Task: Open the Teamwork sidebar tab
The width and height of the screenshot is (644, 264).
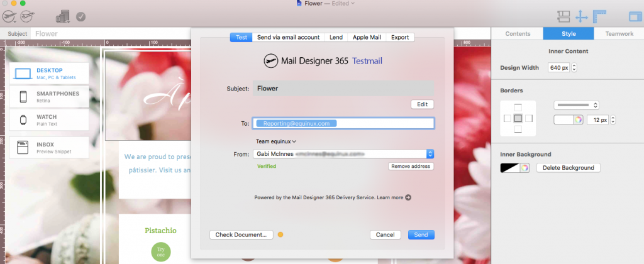Action: (x=619, y=34)
